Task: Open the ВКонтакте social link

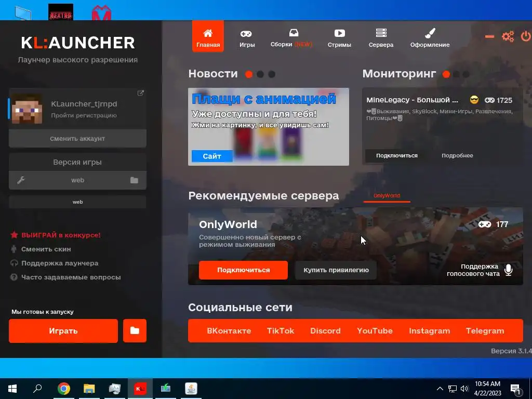Action: click(x=229, y=331)
